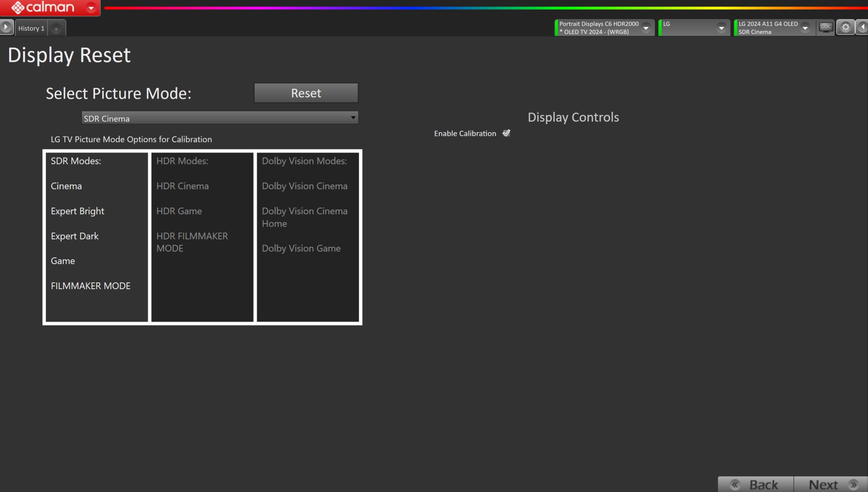Click the Display Reset page title
Screen dimensions: 868x492
click(x=69, y=55)
